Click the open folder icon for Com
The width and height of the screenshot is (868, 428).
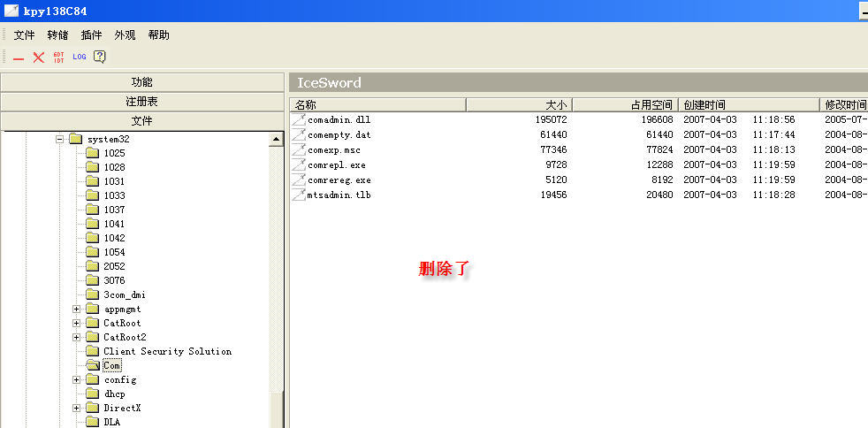[93, 365]
